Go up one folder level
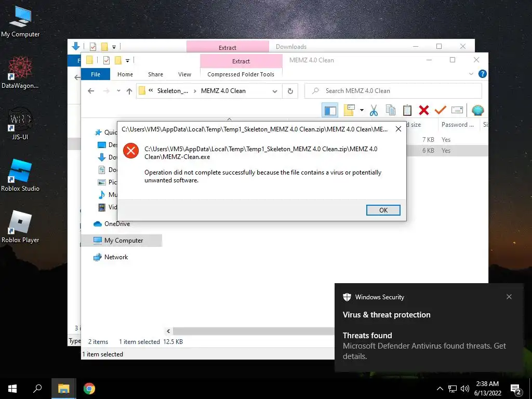532x399 pixels. pyautogui.click(x=129, y=91)
